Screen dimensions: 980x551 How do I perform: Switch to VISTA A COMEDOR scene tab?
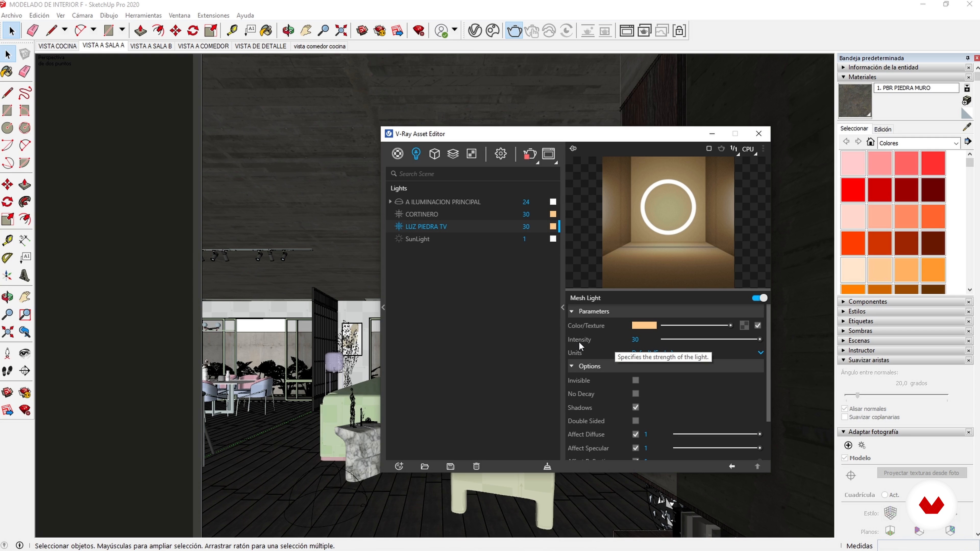point(203,46)
